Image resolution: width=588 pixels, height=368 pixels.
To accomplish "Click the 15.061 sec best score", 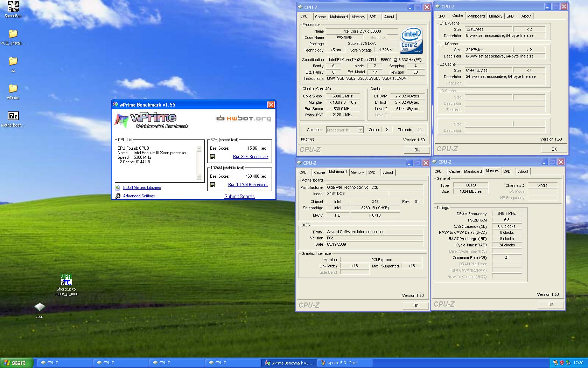I will tap(257, 148).
